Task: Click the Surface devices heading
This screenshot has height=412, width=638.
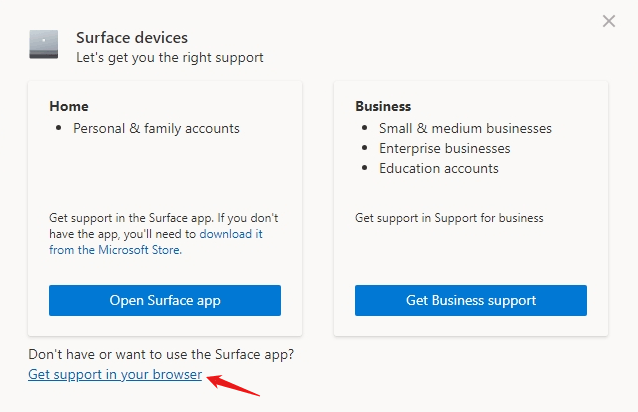Action: 132,37
